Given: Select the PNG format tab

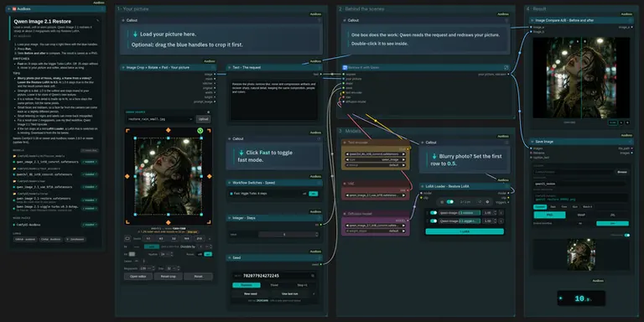Looking at the screenshot, I should point(549,215).
